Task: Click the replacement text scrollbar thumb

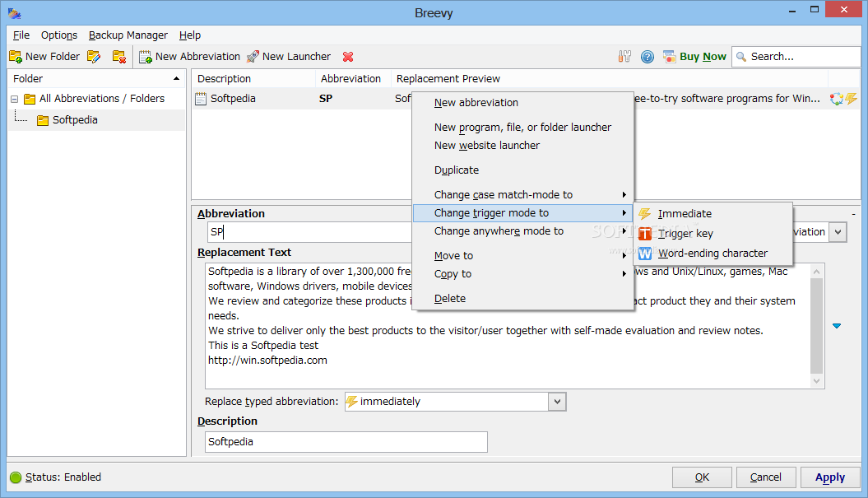Action: (816, 326)
